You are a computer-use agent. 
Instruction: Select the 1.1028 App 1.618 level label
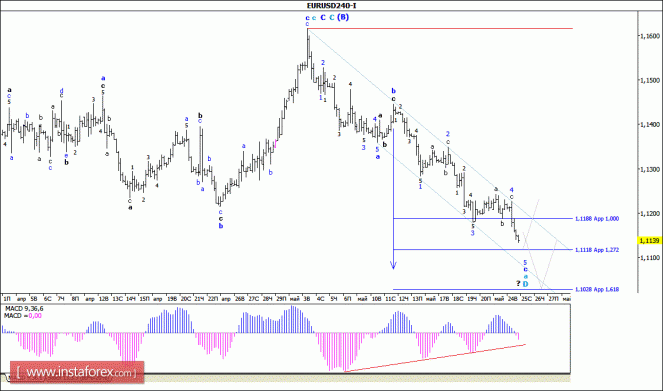point(597,290)
